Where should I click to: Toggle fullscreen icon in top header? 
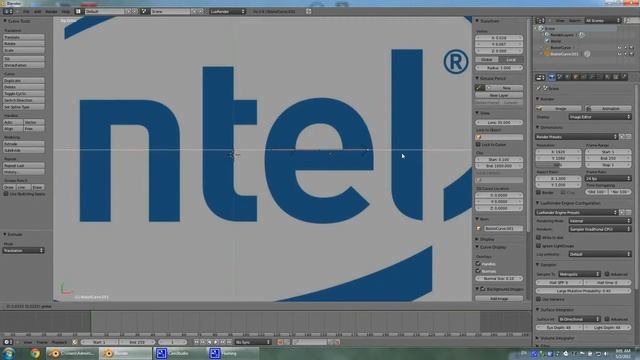click(309, 11)
